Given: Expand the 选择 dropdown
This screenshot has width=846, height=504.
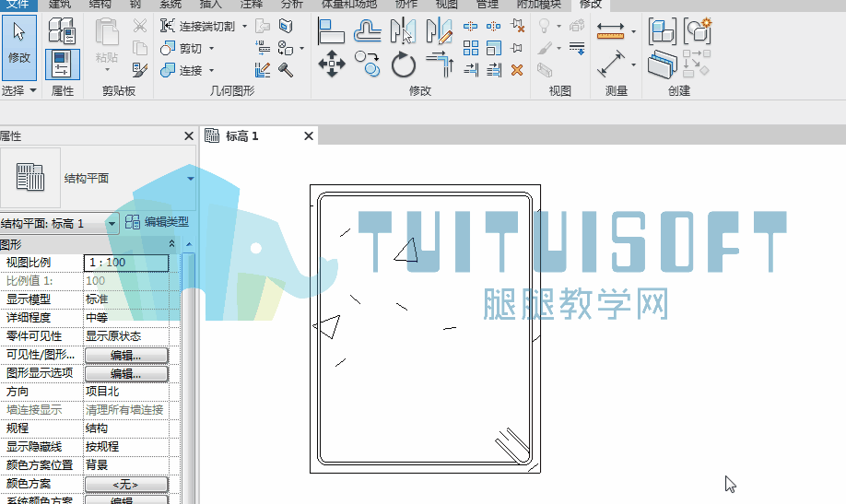Looking at the screenshot, I should [x=18, y=90].
